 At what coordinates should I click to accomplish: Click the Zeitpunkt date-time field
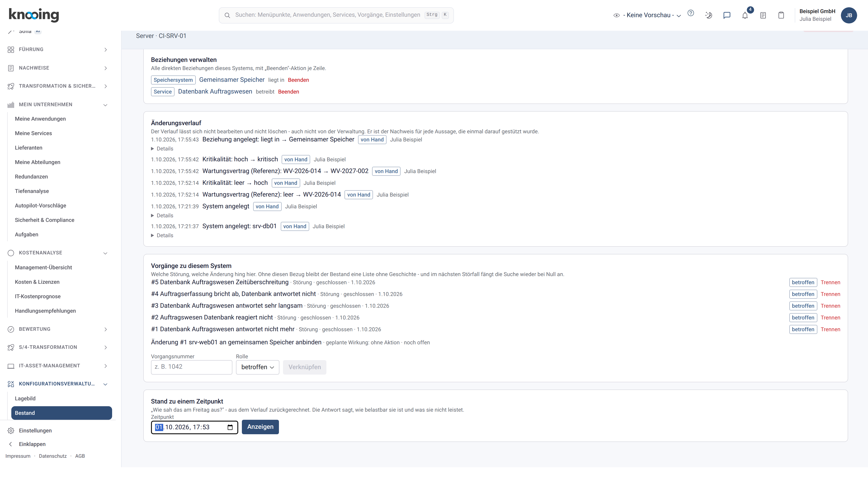tap(194, 427)
